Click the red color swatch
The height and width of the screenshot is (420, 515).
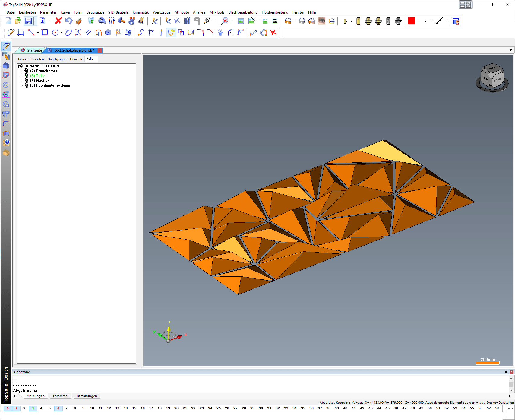click(x=411, y=21)
